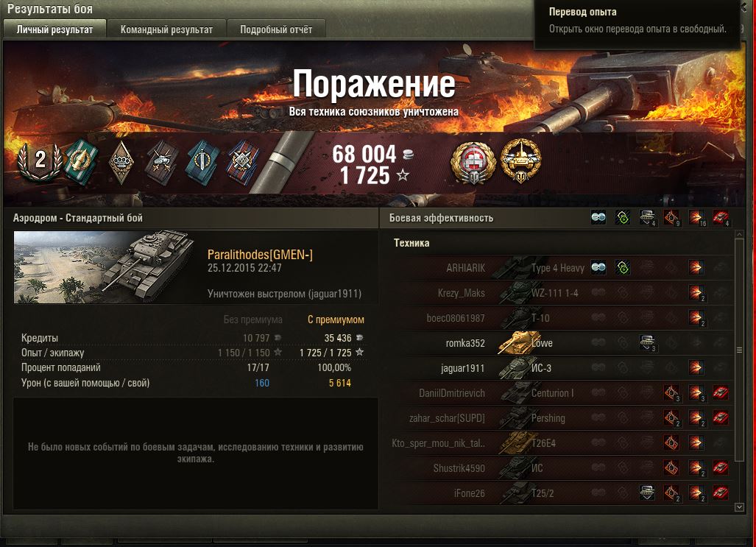Click the spotted icon on ARHIARIK row

pos(598,268)
